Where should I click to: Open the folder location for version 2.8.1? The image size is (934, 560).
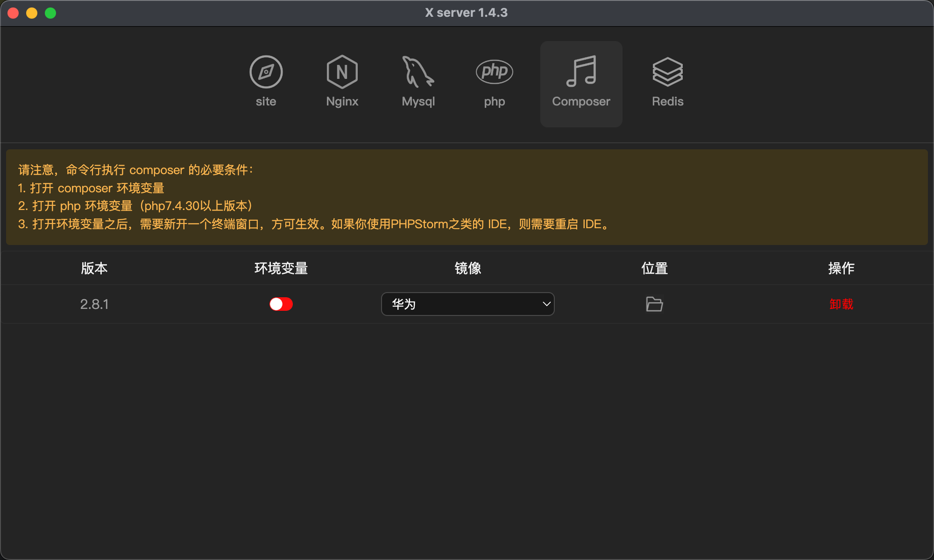coord(654,304)
